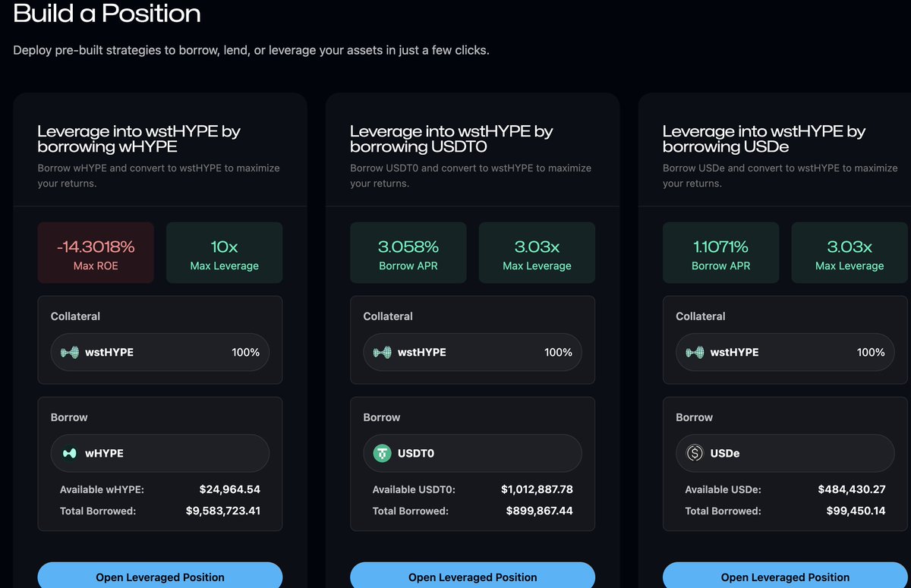Open Leveraged Position for wHYPE borrowing

click(x=160, y=575)
